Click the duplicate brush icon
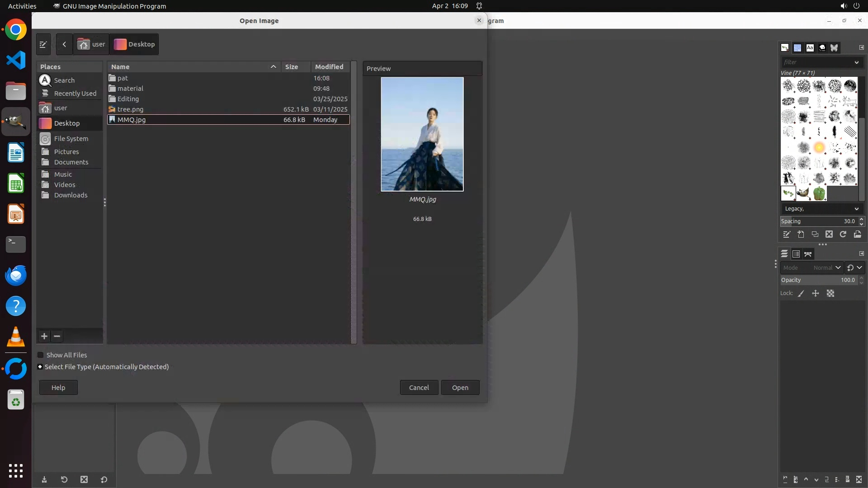Screen dimensions: 868x488 pyautogui.click(x=815, y=235)
